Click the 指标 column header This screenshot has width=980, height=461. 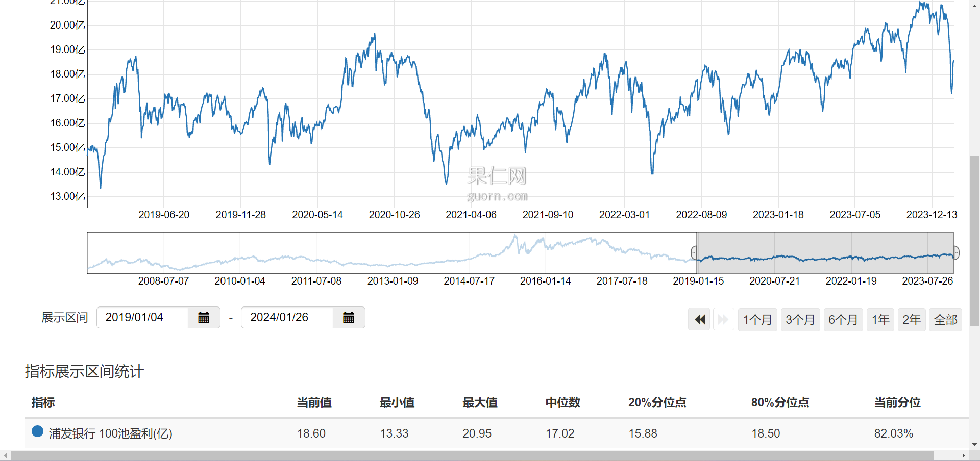(43, 403)
